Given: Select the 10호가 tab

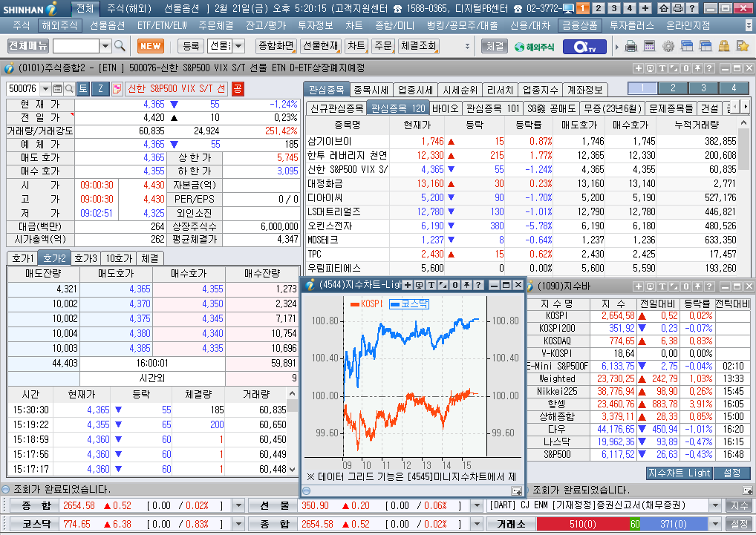Looking at the screenshot, I should coord(119,258).
